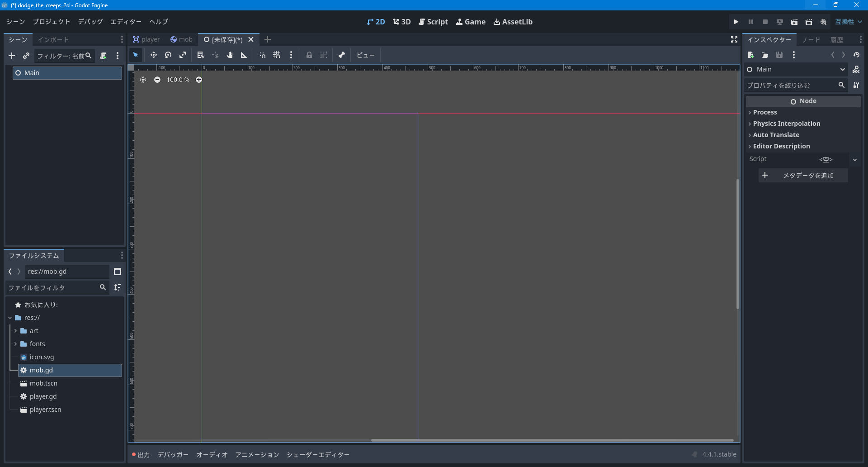Open scene dock extra options menu
Screen dimensions: 868x467
pyautogui.click(x=118, y=56)
